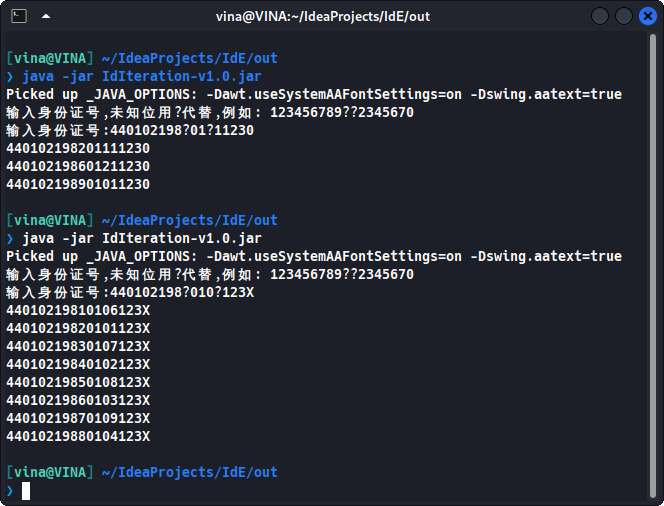Image resolution: width=664 pixels, height=506 pixels.
Task: Click the first Picked up _JAVA_OPTIONS line
Action: pos(314,94)
